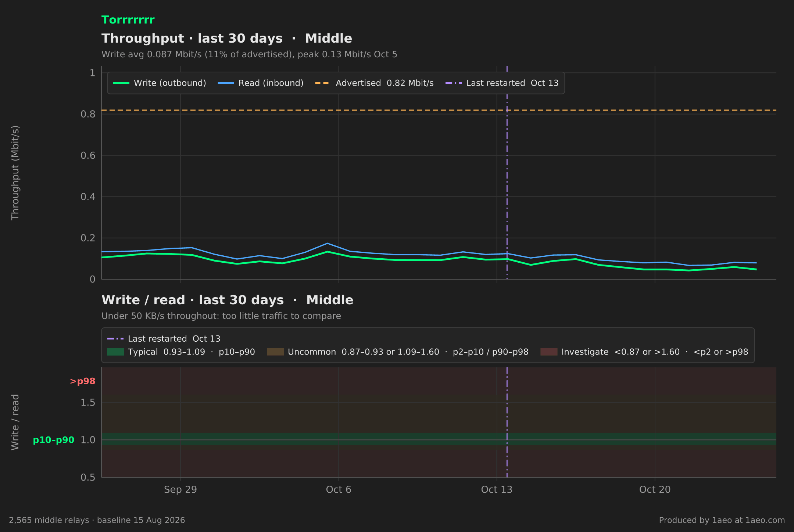794x532 pixels.
Task: Select the Advertised 0.82 Mbit/s legend entry
Action: click(375, 83)
